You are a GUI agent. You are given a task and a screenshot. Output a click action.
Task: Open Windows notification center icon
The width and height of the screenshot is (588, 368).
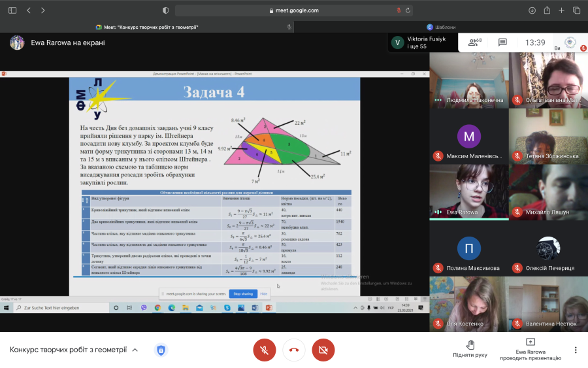click(421, 308)
